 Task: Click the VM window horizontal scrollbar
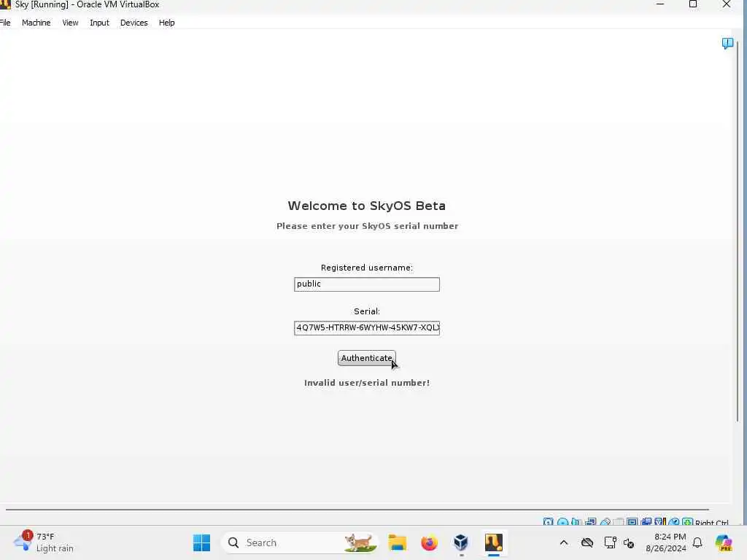point(357,510)
